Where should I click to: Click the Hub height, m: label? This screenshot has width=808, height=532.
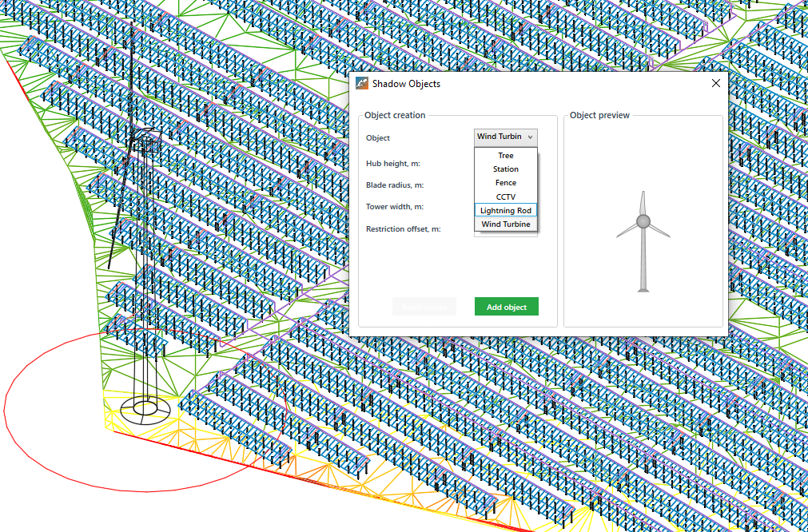[x=393, y=163]
